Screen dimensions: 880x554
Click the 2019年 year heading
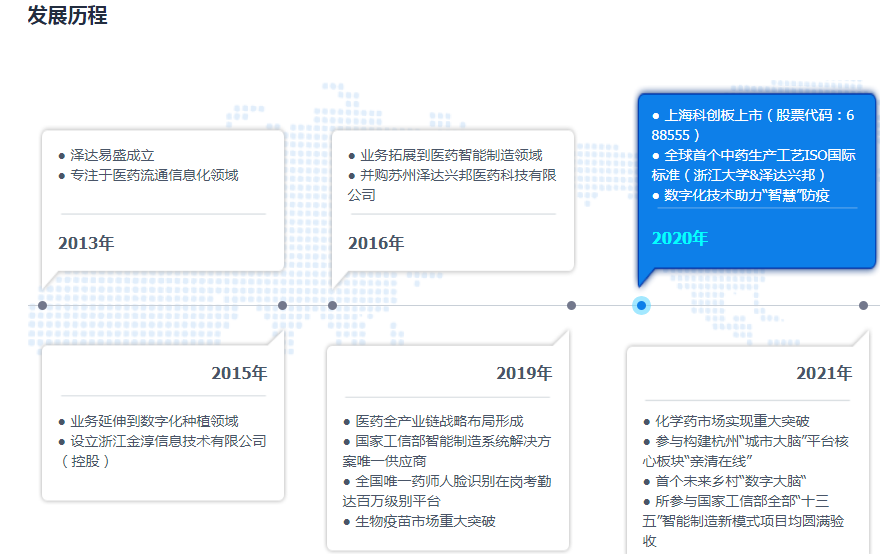[524, 374]
